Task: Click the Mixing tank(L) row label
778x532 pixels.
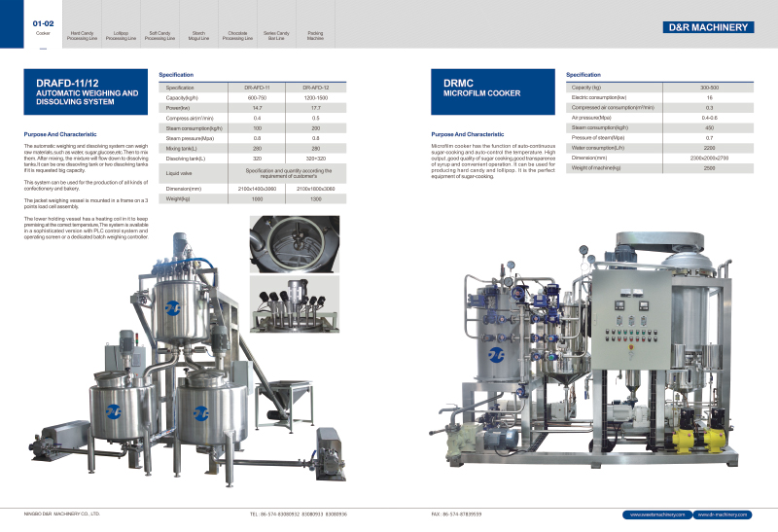Action: (181, 149)
